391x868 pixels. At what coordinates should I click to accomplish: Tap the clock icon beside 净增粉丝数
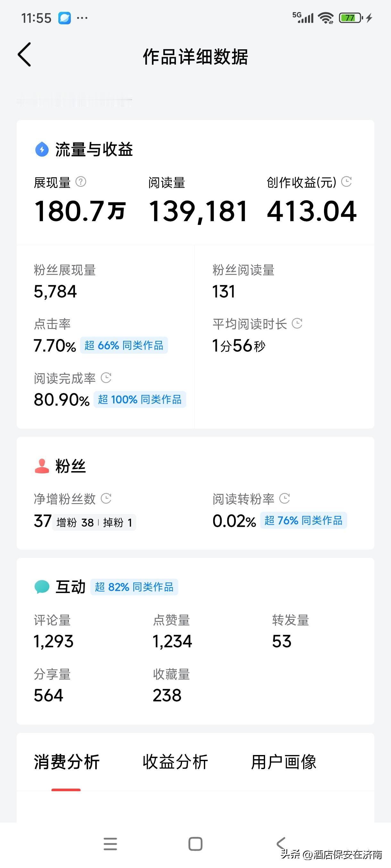(x=106, y=498)
